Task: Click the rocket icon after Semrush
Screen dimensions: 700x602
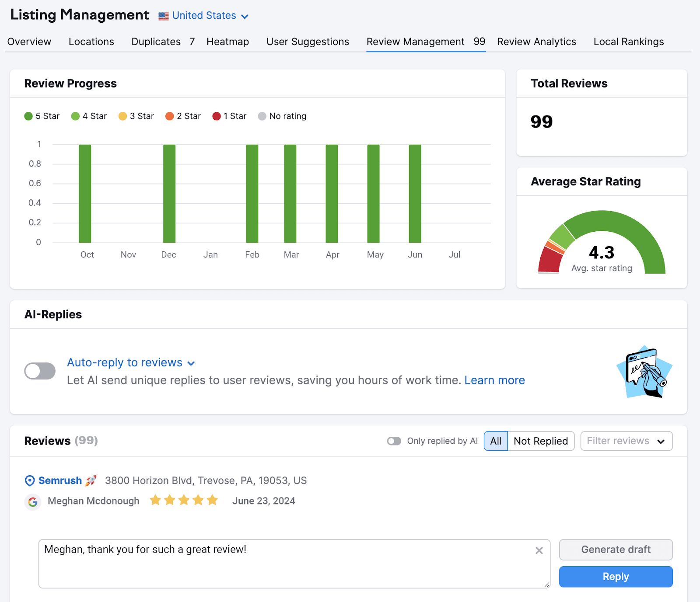Action: (91, 480)
